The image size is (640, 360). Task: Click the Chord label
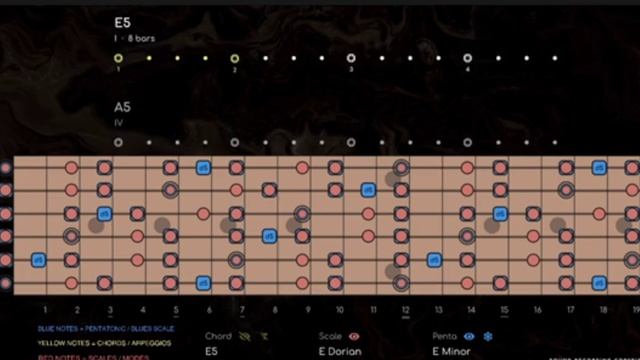click(218, 336)
